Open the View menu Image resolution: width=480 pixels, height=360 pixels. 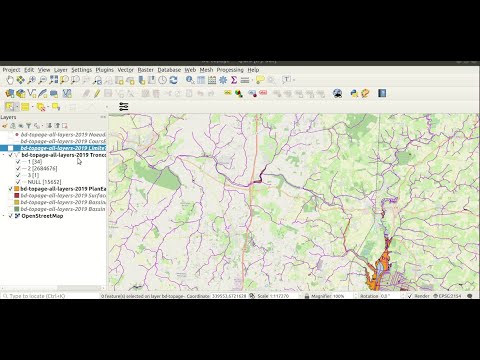[x=44, y=70]
